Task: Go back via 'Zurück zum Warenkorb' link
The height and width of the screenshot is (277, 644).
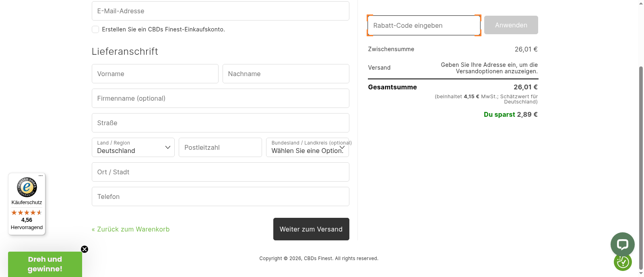Action: pyautogui.click(x=130, y=229)
